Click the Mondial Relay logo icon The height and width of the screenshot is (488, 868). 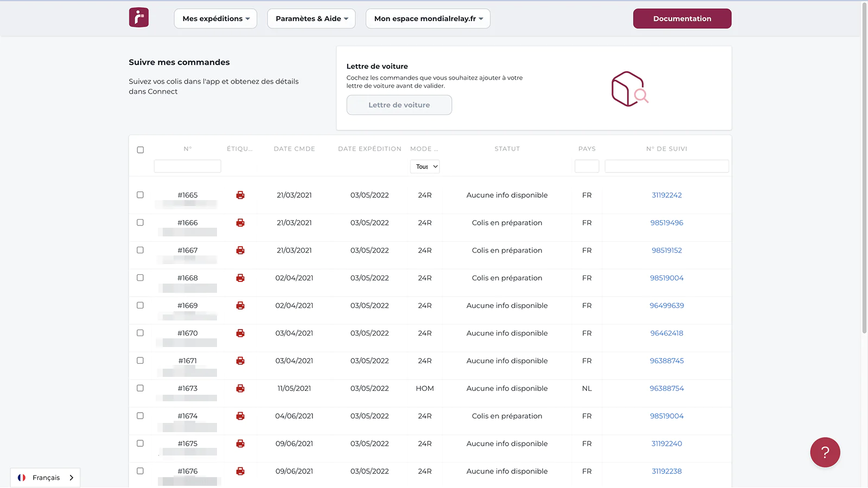(139, 18)
